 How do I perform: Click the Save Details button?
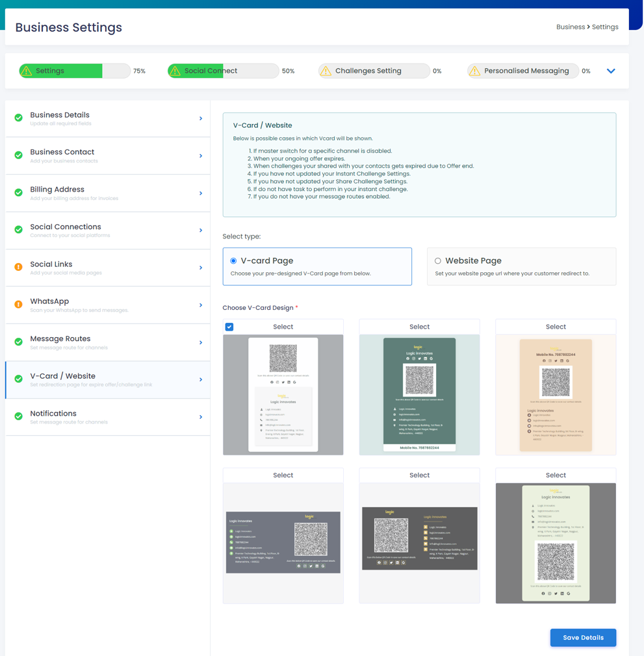click(583, 638)
